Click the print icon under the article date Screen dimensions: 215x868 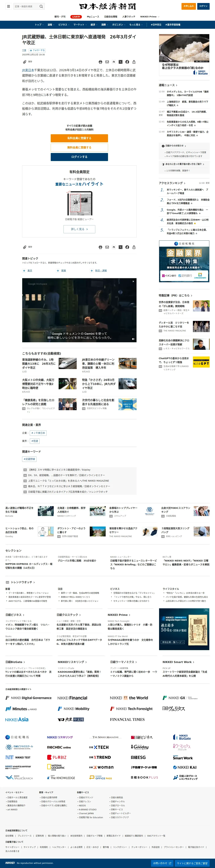(x=100, y=62)
